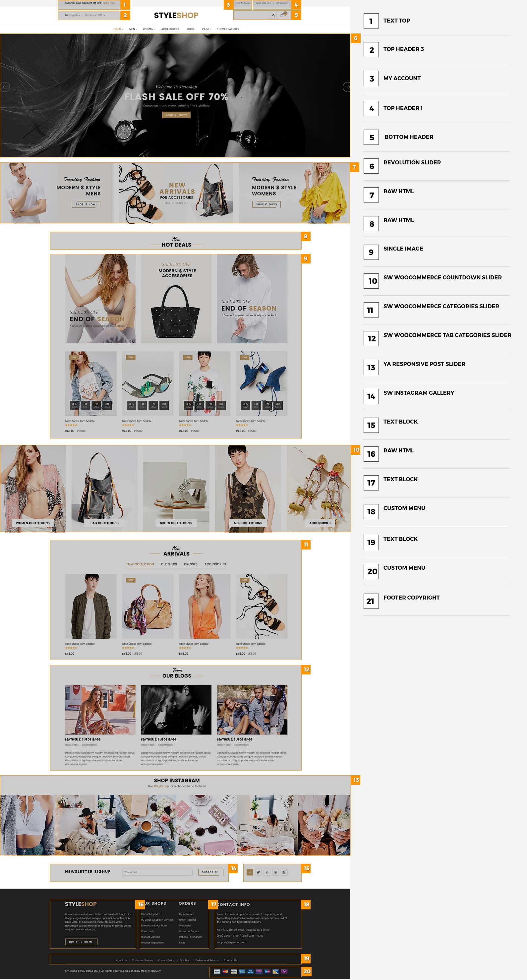527x980 pixels.
Task: Open the Twitter social icon
Action: (259, 872)
